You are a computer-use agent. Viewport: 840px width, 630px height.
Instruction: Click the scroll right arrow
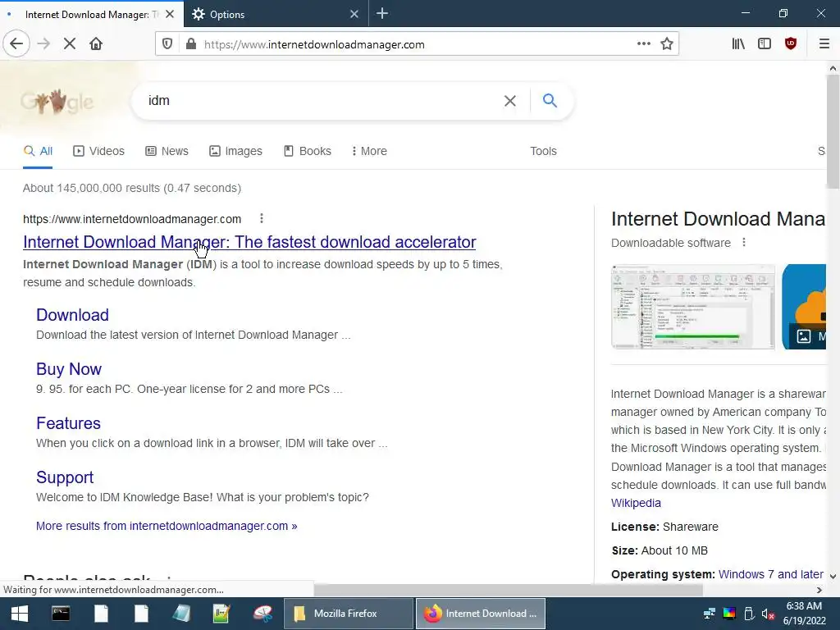(819, 590)
